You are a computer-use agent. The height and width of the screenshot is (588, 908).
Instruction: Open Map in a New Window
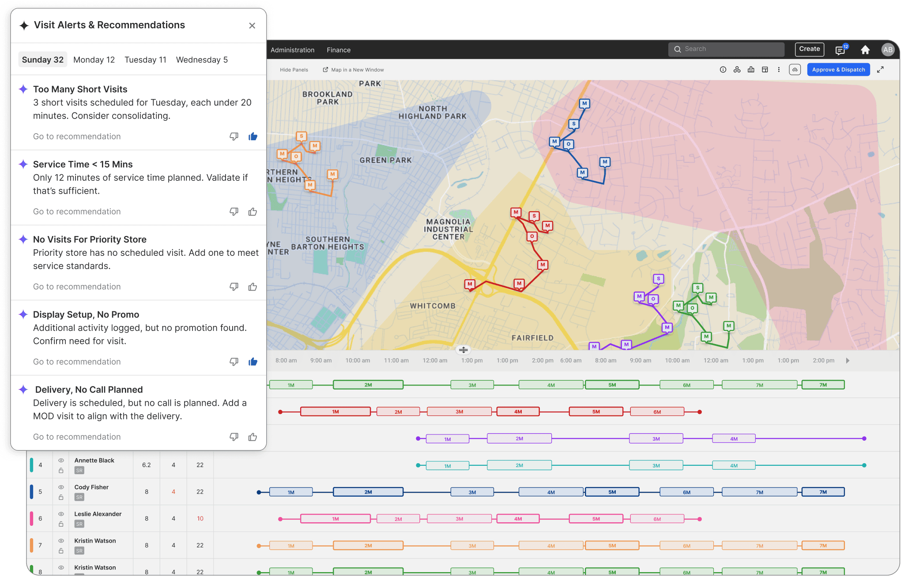click(x=353, y=70)
